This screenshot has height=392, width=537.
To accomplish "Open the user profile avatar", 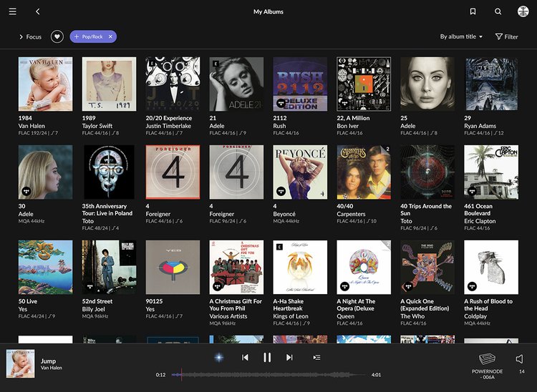I will pyautogui.click(x=523, y=11).
